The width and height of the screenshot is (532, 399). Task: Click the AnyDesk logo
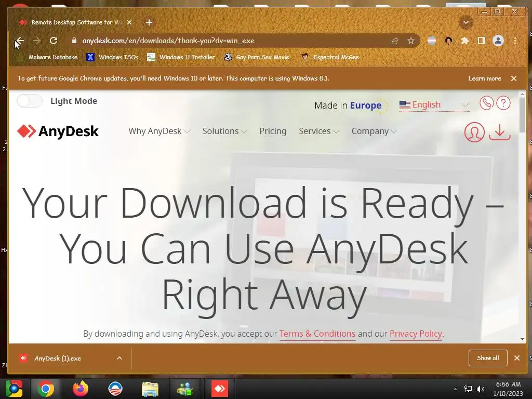(58, 131)
